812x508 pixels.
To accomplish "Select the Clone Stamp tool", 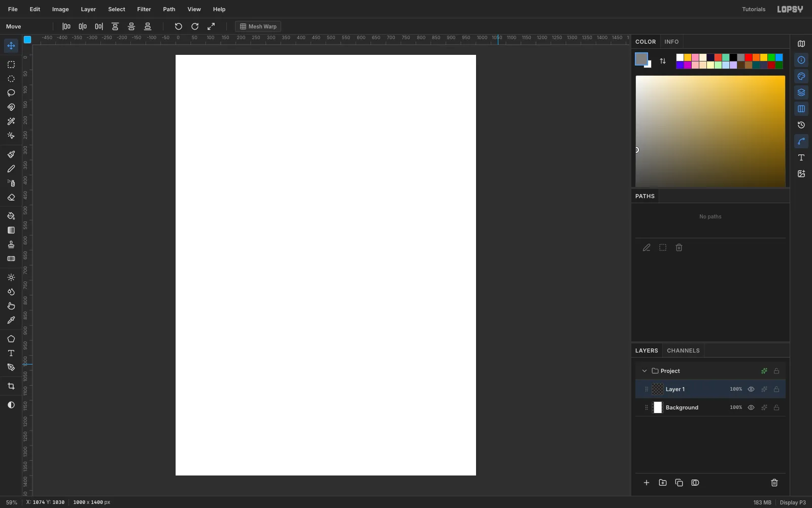I will pyautogui.click(x=11, y=244).
